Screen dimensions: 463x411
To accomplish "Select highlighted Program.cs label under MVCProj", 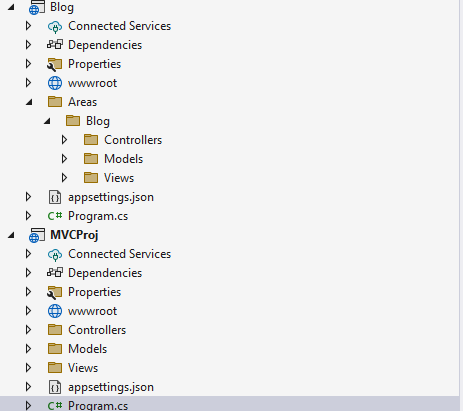I will pos(98,406).
